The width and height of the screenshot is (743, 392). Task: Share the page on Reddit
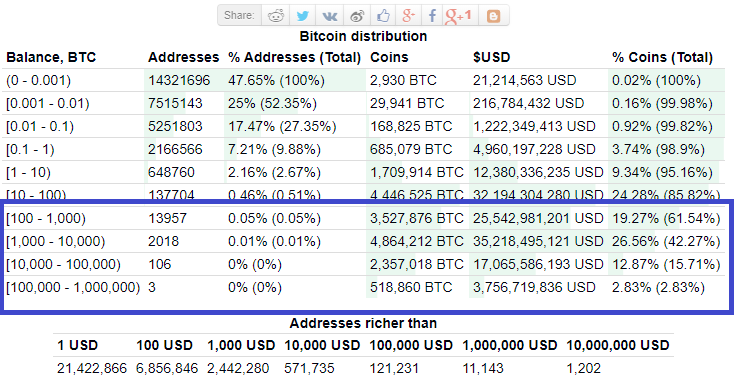[x=276, y=16]
